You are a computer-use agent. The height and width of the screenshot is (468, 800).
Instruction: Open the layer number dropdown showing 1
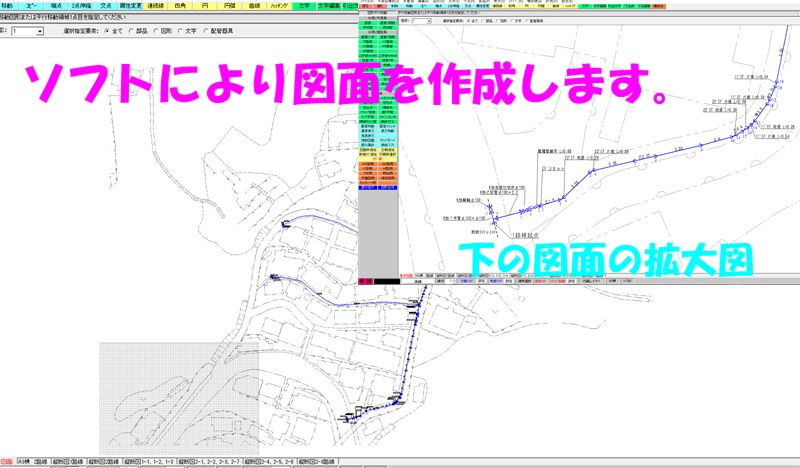point(38,31)
